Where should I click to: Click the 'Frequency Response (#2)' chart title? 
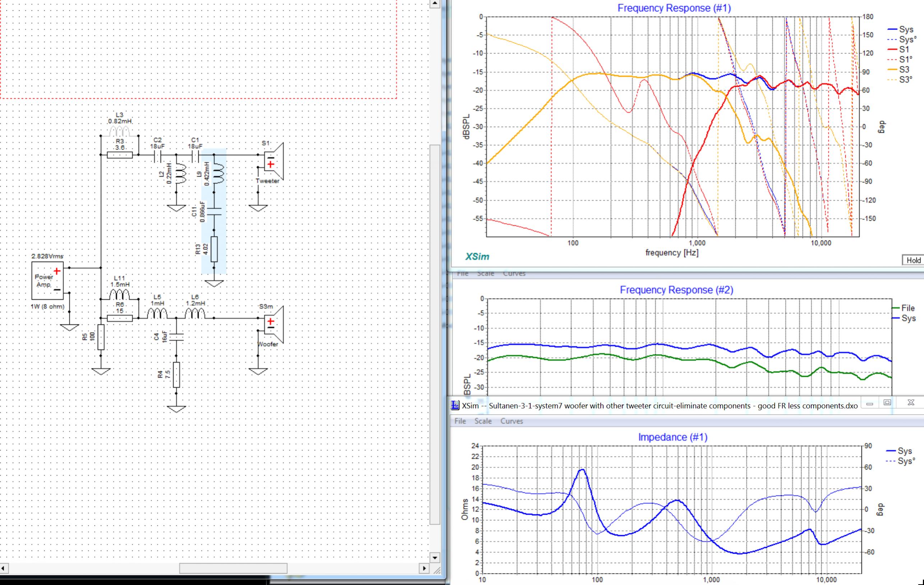[676, 290]
